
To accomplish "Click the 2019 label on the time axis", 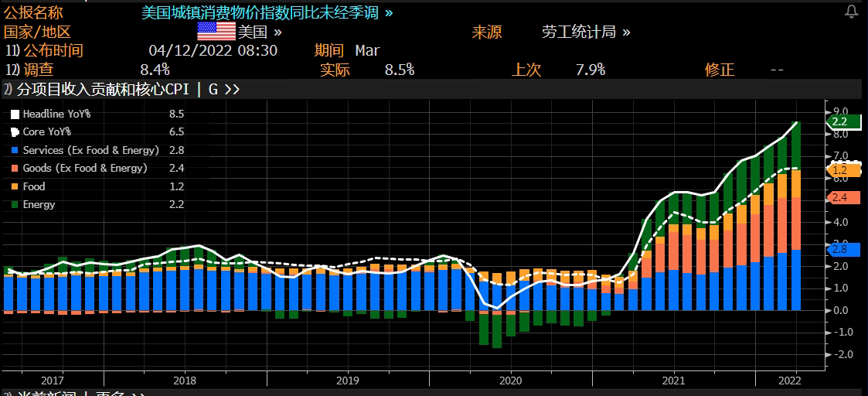I will 348,381.
